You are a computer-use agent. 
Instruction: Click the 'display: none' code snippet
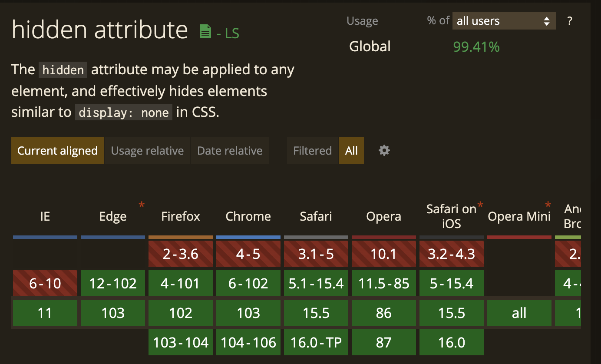[x=124, y=113]
